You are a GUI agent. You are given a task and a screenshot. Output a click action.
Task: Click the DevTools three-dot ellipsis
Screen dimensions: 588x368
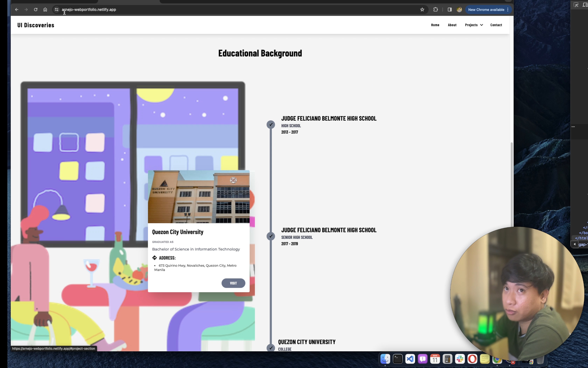(x=573, y=127)
